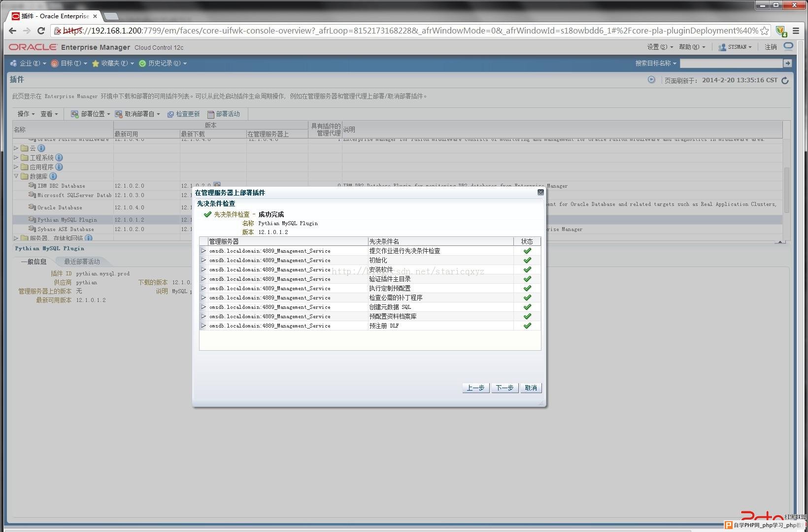The image size is (808, 532).
Task: Click 部署活动 deployment activities button
Action: [x=224, y=114]
